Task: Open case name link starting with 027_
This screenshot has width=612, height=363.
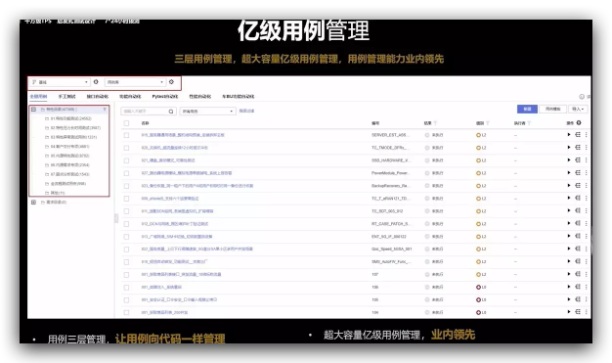Action: 187,173
